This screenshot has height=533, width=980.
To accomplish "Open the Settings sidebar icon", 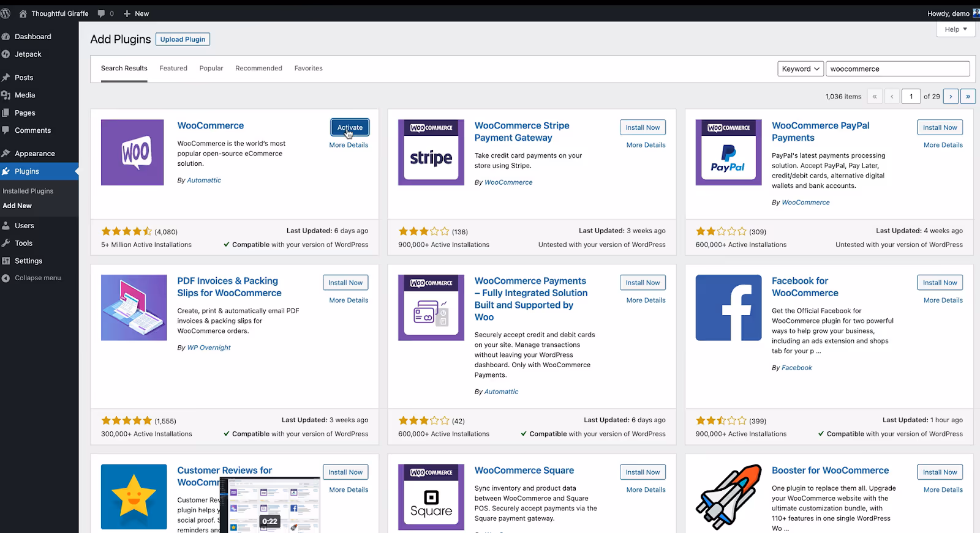I will [6, 261].
